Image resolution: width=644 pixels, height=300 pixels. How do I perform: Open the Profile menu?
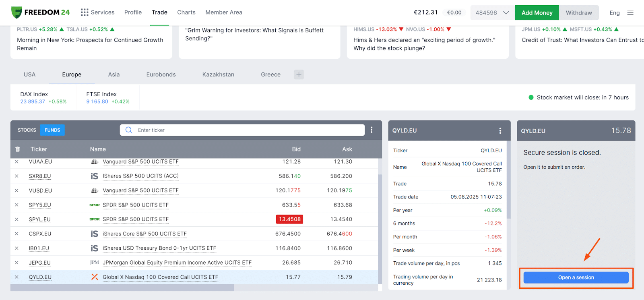pos(133,12)
